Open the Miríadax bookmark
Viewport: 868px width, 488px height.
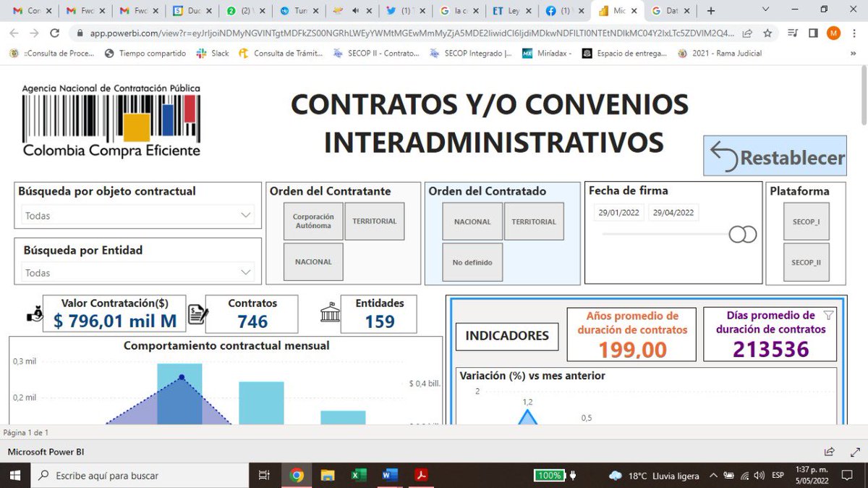point(547,54)
